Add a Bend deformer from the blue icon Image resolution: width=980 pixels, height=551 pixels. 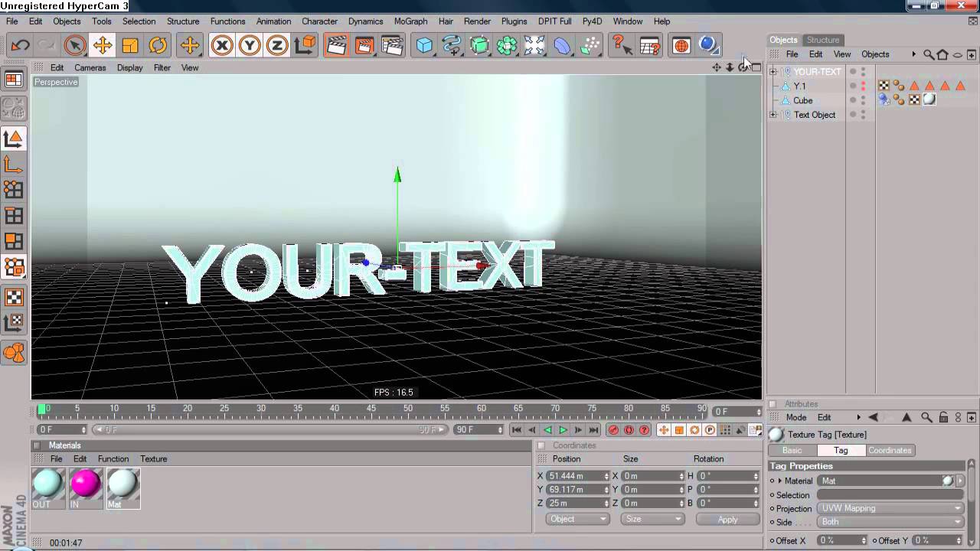[562, 46]
